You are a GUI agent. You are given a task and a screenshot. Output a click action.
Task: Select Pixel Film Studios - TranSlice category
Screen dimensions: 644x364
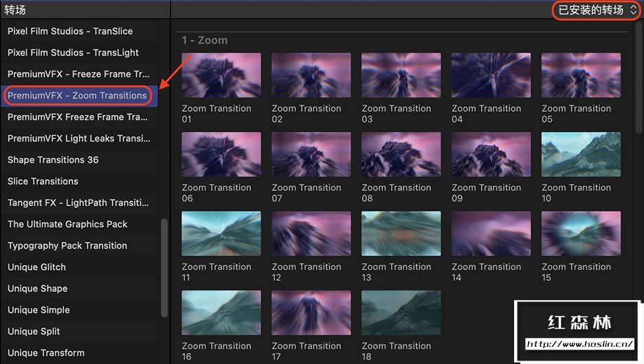click(79, 31)
